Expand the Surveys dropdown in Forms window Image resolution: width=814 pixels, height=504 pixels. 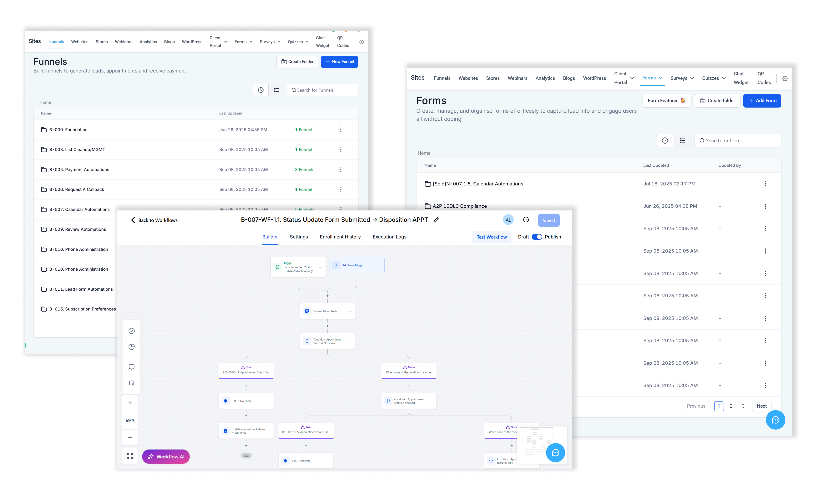coord(682,78)
